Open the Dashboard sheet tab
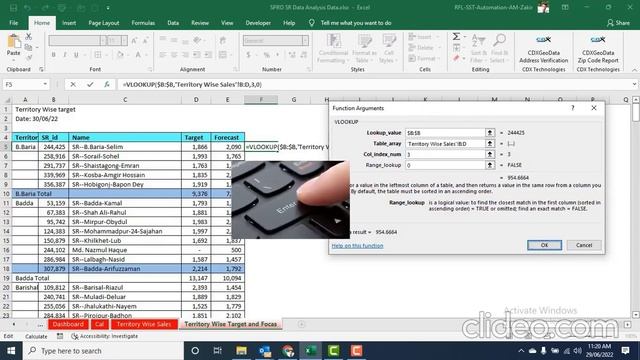 (68, 324)
